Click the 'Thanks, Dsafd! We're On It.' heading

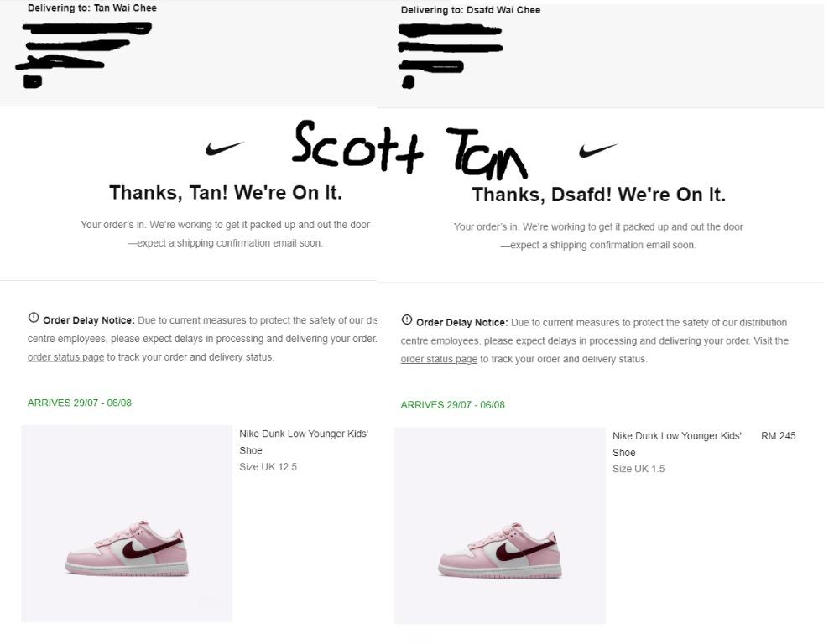(x=599, y=195)
